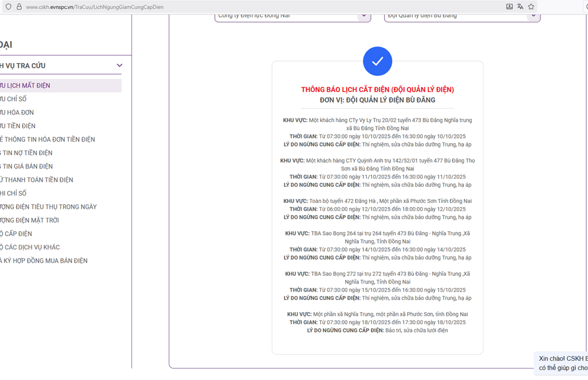The width and height of the screenshot is (588, 380).
Task: Click the blue checkmark circle icon
Action: click(377, 62)
